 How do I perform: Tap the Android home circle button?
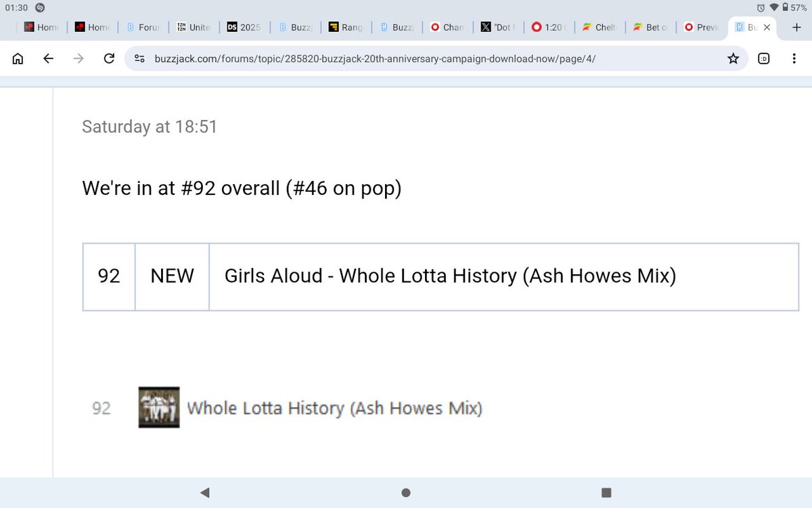406,492
